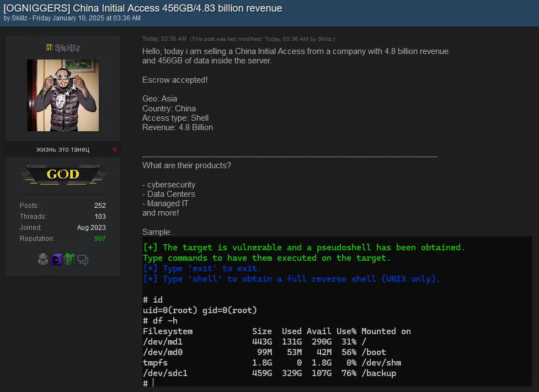Select the Posts count 252
The image size is (539, 392).
[x=100, y=205]
